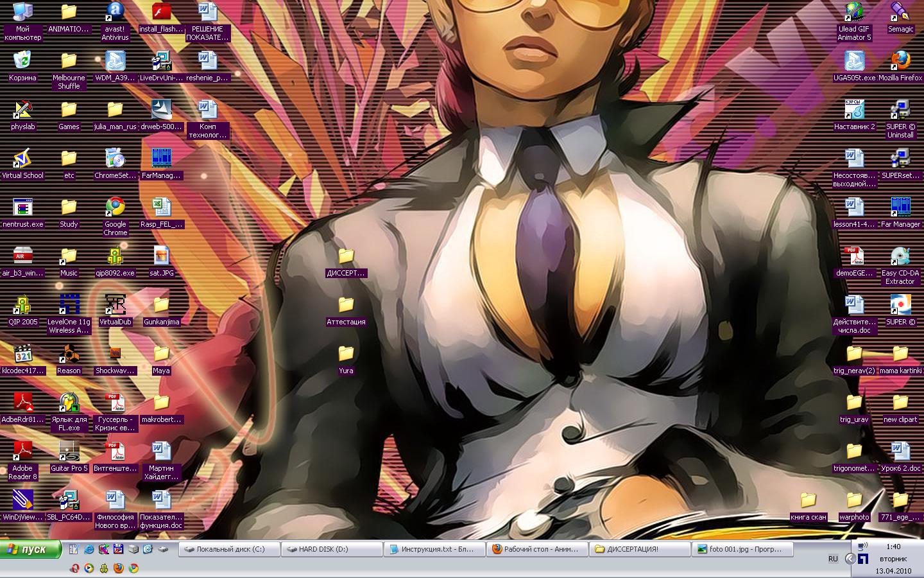924x578 pixels.
Task: Select the demoEGE PDF desktop icon
Action: tap(854, 261)
